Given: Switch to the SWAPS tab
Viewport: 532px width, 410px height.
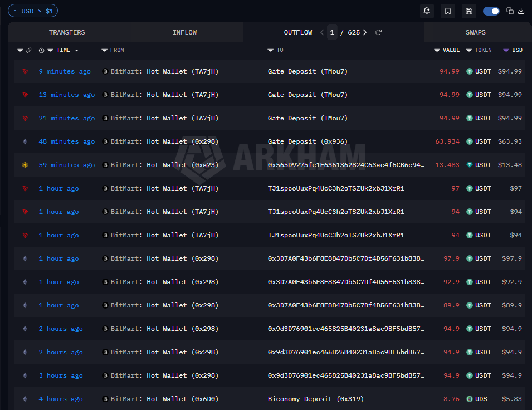Looking at the screenshot, I should point(475,32).
